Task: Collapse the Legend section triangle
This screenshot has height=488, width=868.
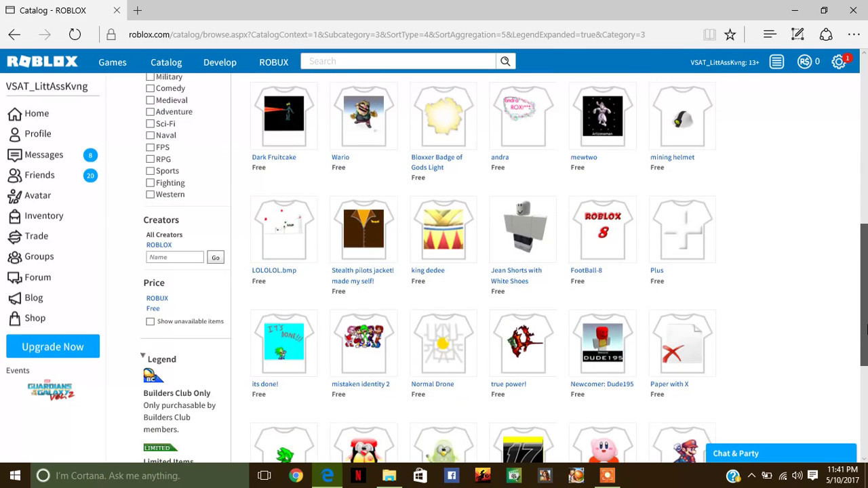Action: (x=143, y=355)
